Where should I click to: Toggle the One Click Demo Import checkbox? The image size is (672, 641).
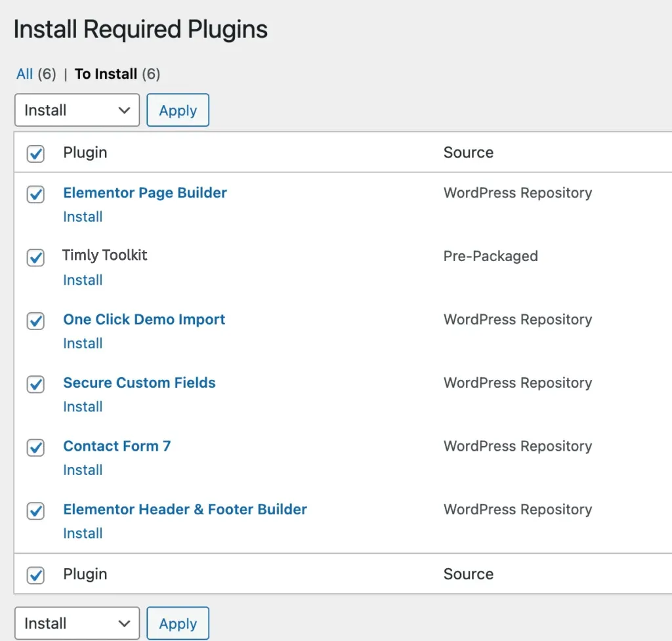pos(35,321)
